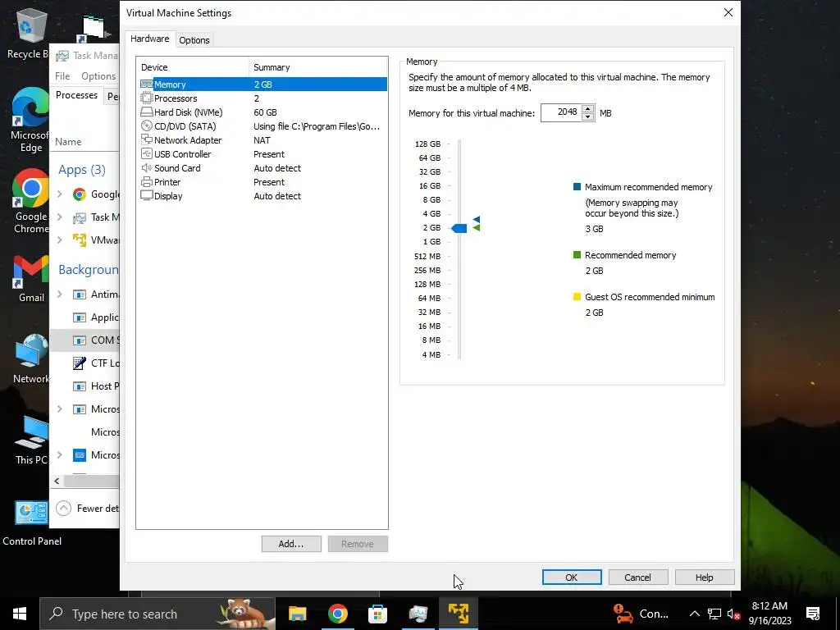
Task: Click the Task Manager horizontal scrollbar left arrow
Action: (57, 481)
